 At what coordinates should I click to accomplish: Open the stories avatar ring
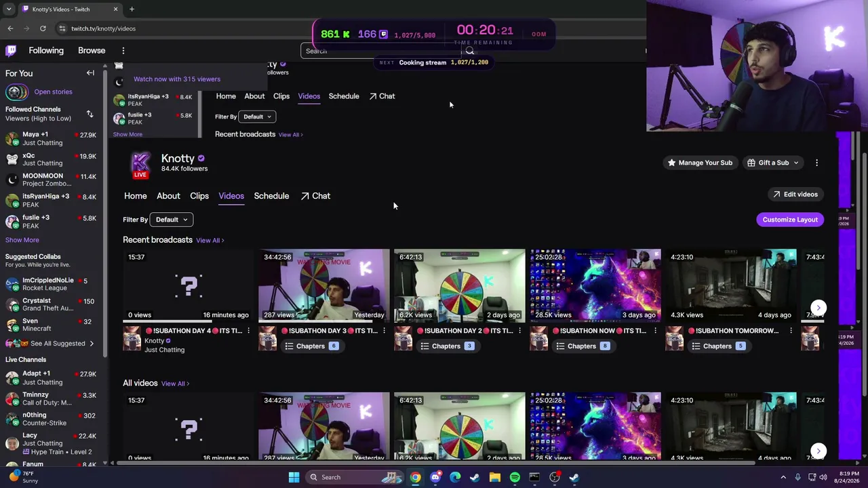point(17,91)
